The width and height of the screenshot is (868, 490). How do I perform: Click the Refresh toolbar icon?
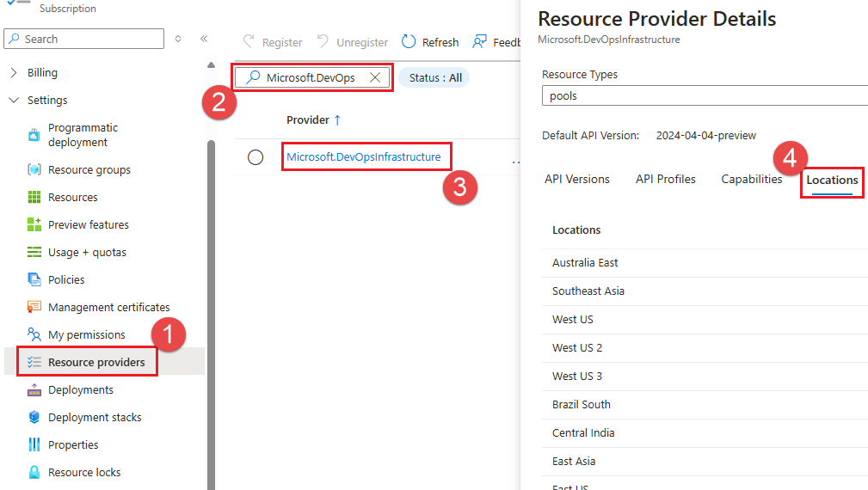[x=409, y=42]
